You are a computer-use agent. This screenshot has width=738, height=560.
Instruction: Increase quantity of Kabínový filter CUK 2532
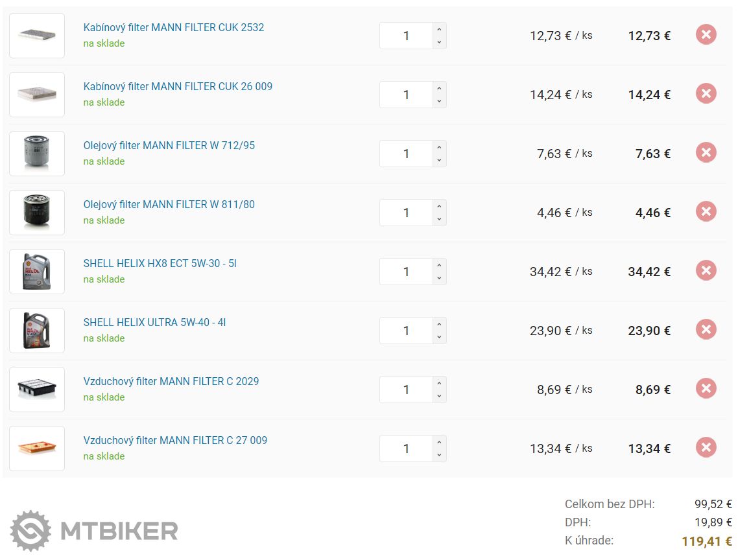click(x=439, y=30)
